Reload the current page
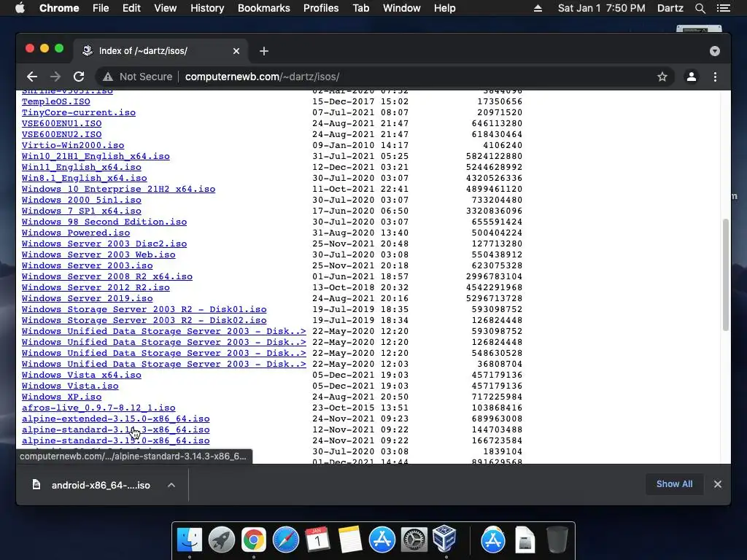Image resolution: width=747 pixels, height=560 pixels. click(x=79, y=77)
